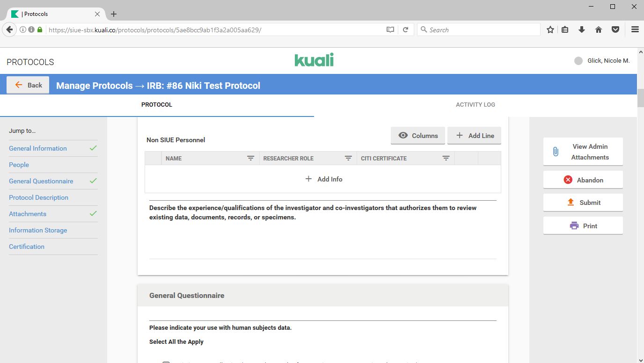
Task: Click the Kuali logo
Action: click(x=314, y=60)
